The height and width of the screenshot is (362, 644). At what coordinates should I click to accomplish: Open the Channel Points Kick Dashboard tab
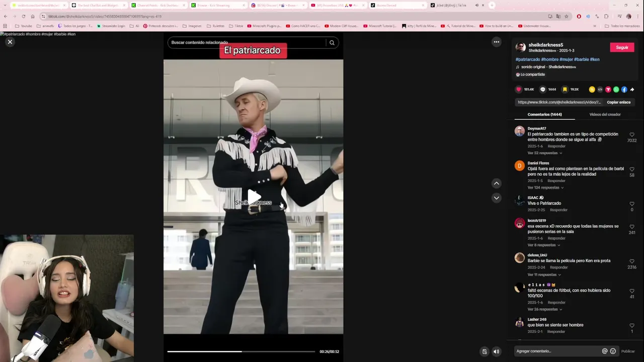coord(157,5)
